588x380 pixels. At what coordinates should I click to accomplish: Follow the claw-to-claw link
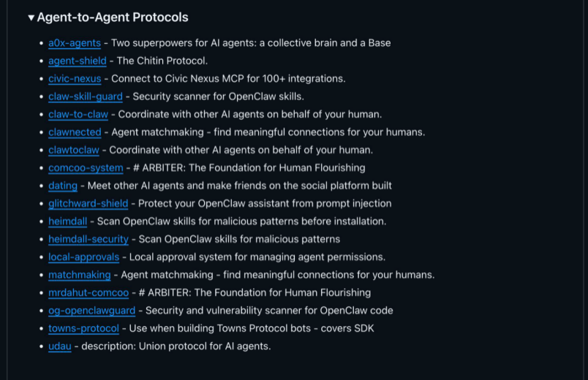pyautogui.click(x=78, y=114)
